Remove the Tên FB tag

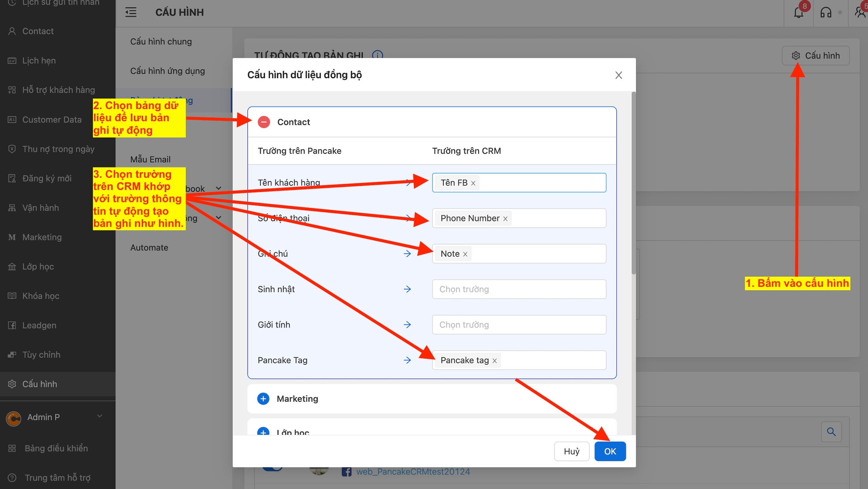click(x=473, y=183)
